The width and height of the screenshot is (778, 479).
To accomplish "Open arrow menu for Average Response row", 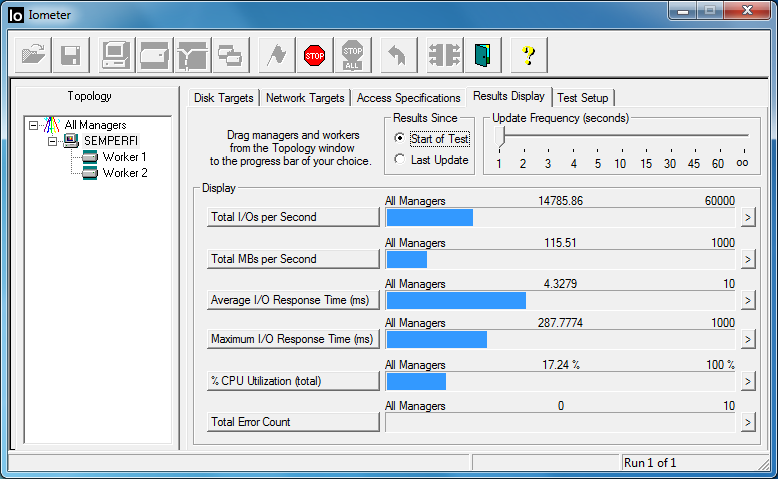I will click(748, 300).
